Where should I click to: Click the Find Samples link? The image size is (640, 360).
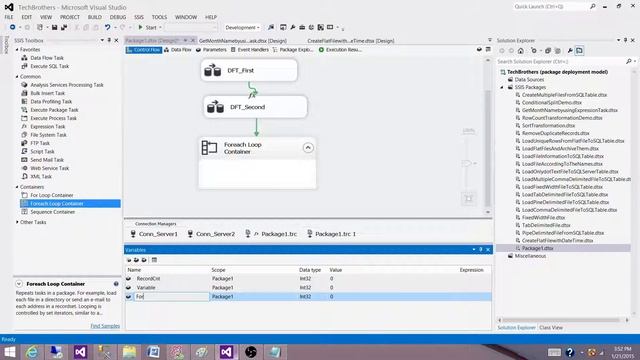coord(105,326)
